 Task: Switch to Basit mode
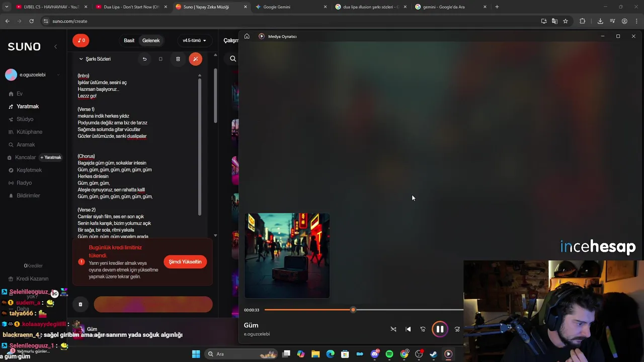[x=129, y=40]
